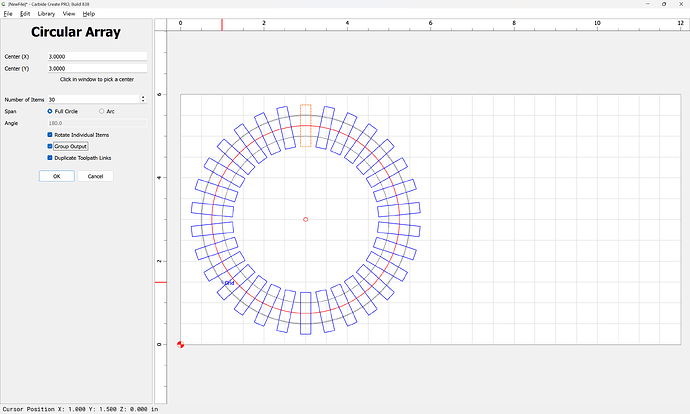
Task: Toggle Duplicate Toolpath Links checkbox
Action: pos(51,158)
